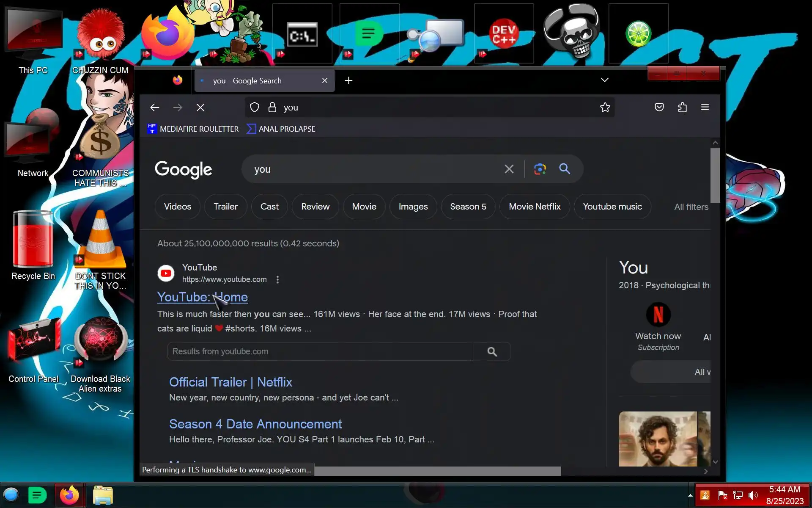Click the Google magnifier search button
Screen dimensions: 812x508
click(x=564, y=169)
